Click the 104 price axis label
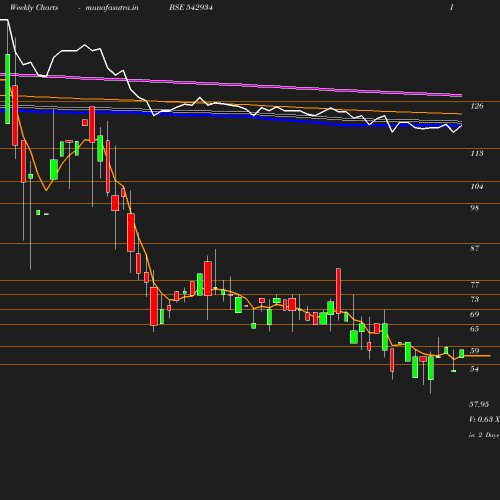The width and height of the screenshot is (500, 500). coord(477,186)
